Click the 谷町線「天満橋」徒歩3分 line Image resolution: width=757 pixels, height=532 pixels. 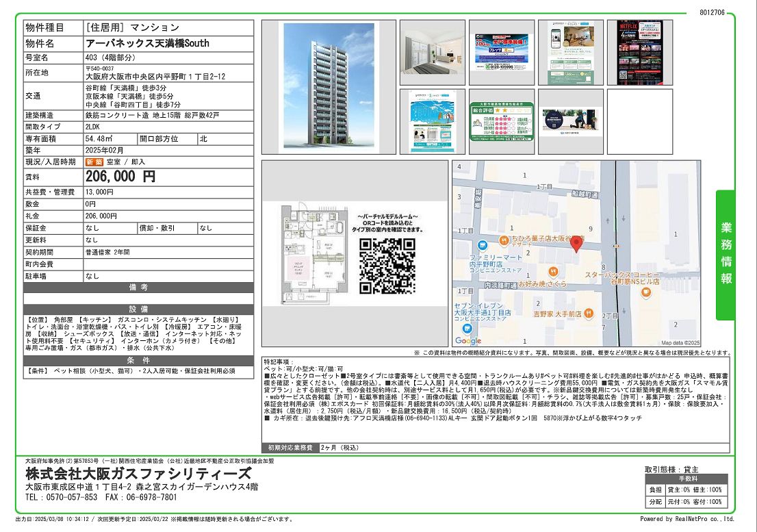(x=126, y=88)
